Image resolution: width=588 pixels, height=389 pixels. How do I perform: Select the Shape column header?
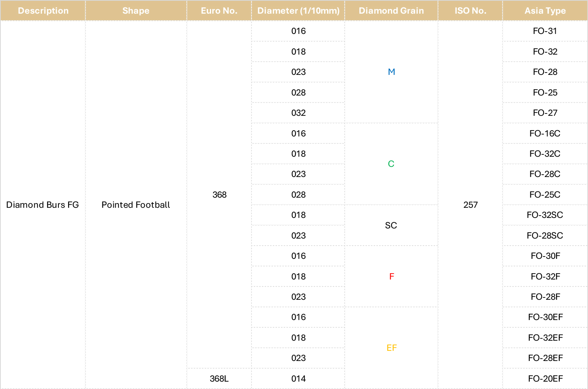click(x=136, y=11)
